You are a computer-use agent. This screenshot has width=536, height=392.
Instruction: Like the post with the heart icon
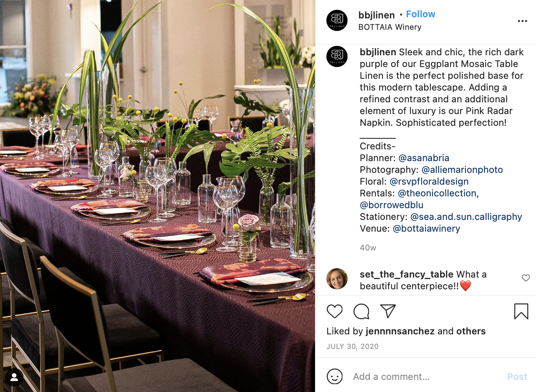click(335, 311)
